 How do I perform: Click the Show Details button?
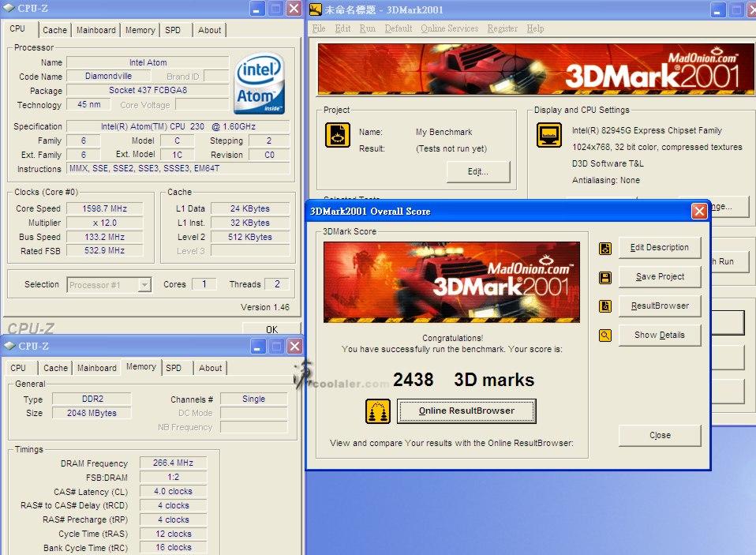click(660, 335)
